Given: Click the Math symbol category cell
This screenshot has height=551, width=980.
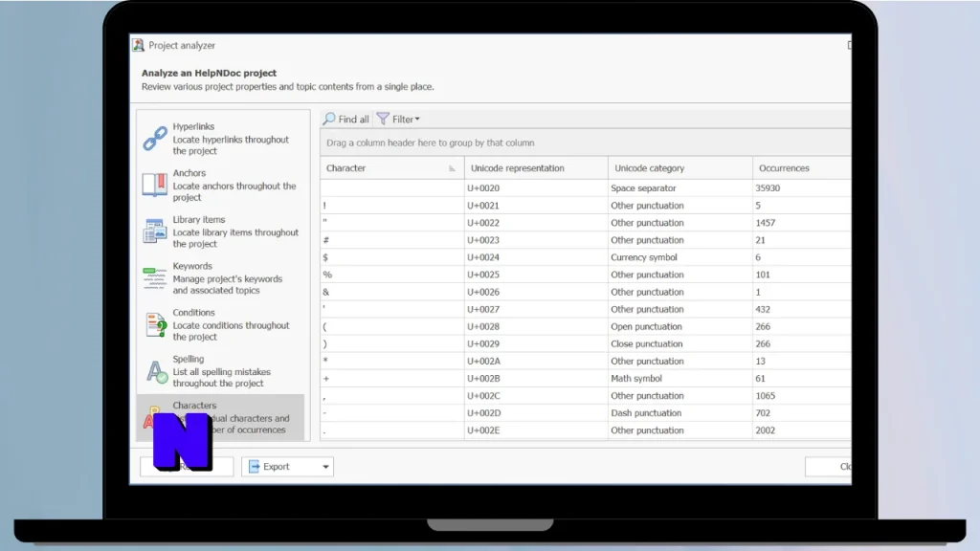Looking at the screenshot, I should [680, 378].
